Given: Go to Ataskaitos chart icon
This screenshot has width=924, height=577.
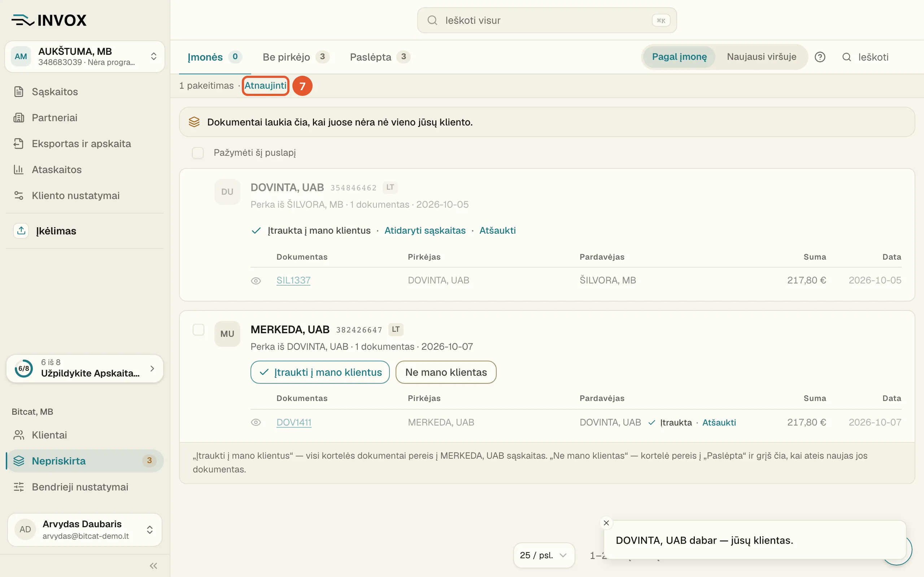Looking at the screenshot, I should coord(18,169).
